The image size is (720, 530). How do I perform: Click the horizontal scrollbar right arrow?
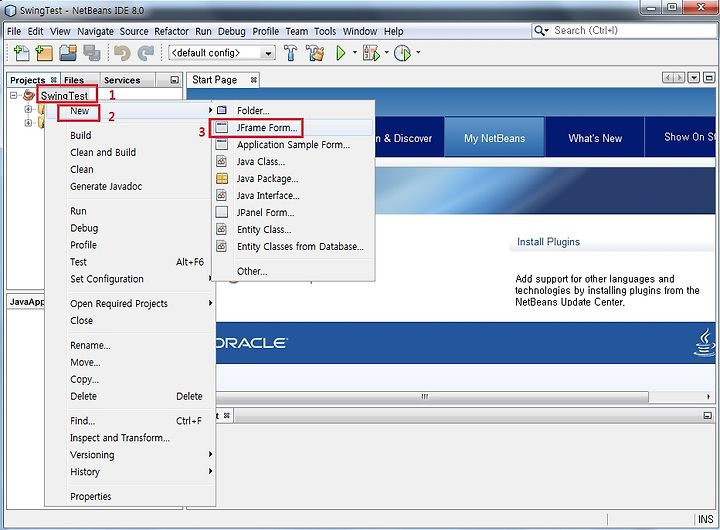(708, 396)
